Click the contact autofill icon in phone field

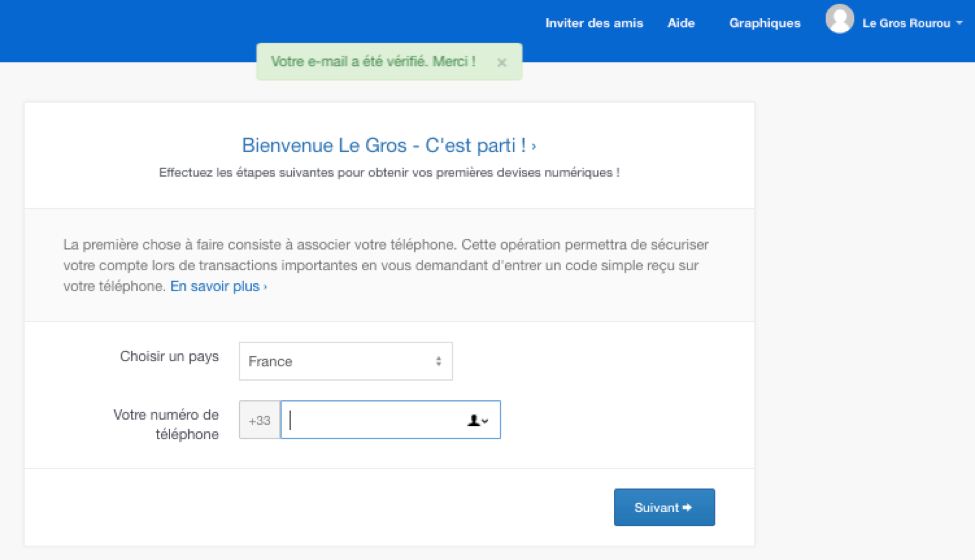coord(478,421)
